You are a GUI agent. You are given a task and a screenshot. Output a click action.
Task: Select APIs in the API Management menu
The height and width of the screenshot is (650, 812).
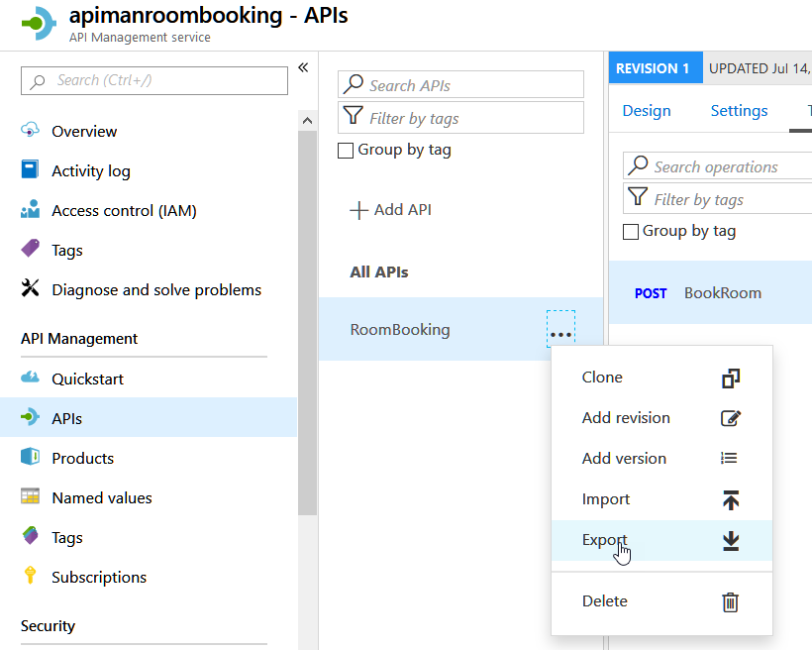click(69, 417)
